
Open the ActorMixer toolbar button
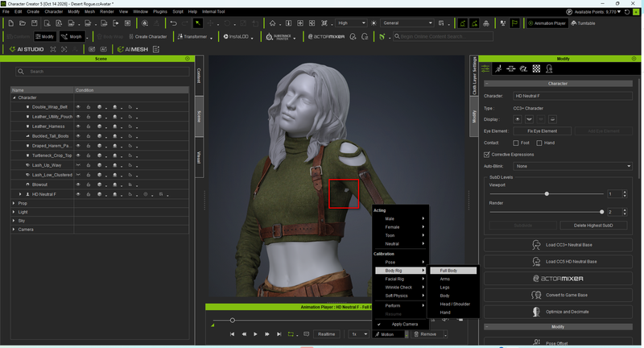click(327, 37)
